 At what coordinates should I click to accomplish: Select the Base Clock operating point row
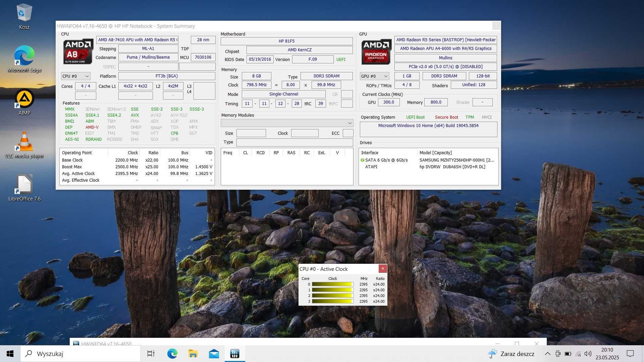coord(137,160)
